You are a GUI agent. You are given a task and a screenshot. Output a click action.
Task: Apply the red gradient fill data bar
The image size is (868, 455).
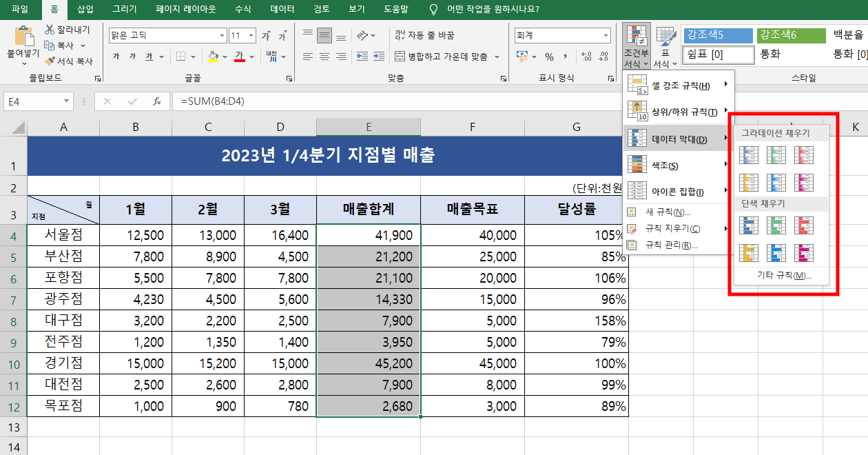(804, 155)
